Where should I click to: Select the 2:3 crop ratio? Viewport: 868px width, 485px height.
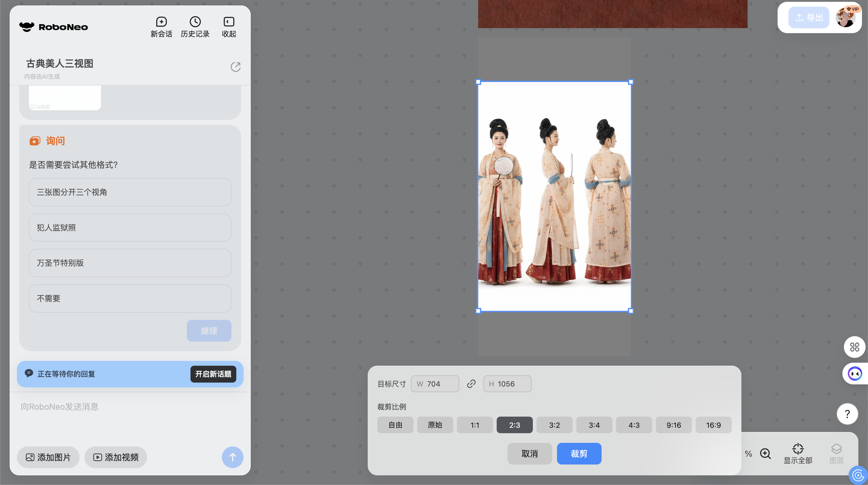tap(514, 425)
